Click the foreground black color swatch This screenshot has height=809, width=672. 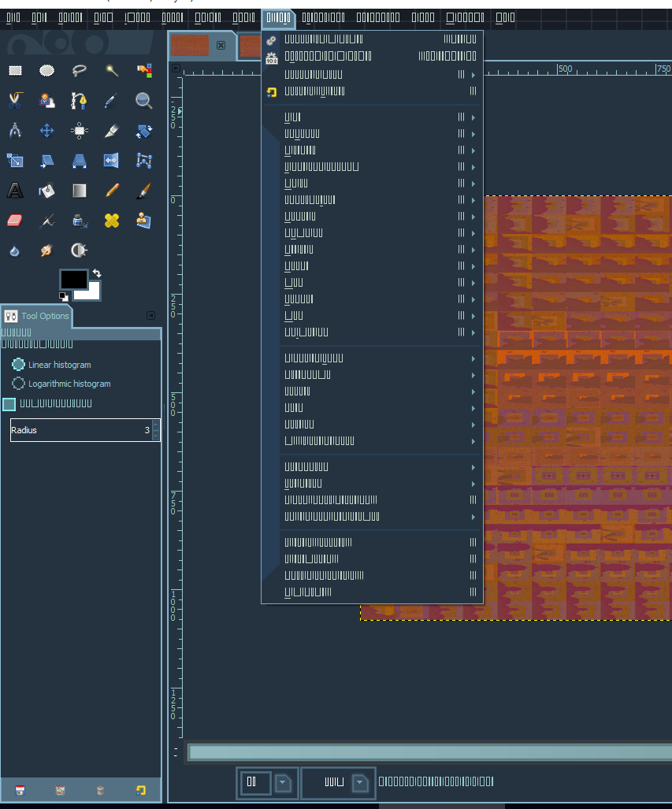[73, 279]
